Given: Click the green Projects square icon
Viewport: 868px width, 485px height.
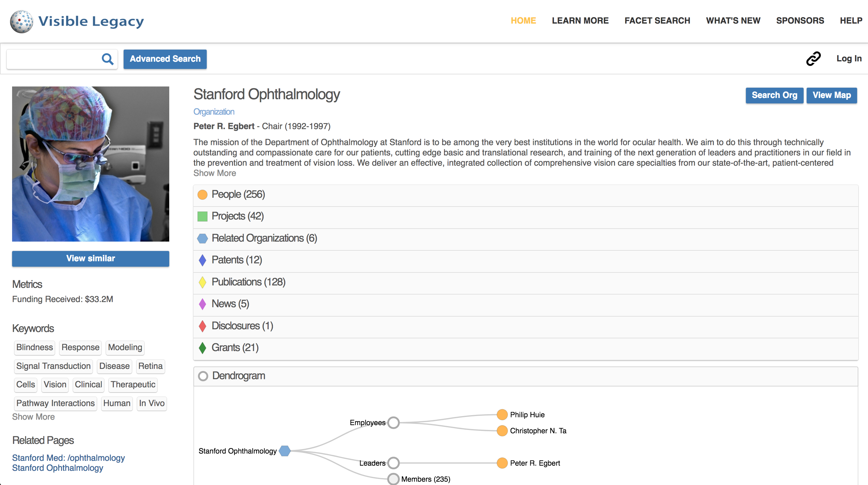Looking at the screenshot, I should [x=202, y=216].
